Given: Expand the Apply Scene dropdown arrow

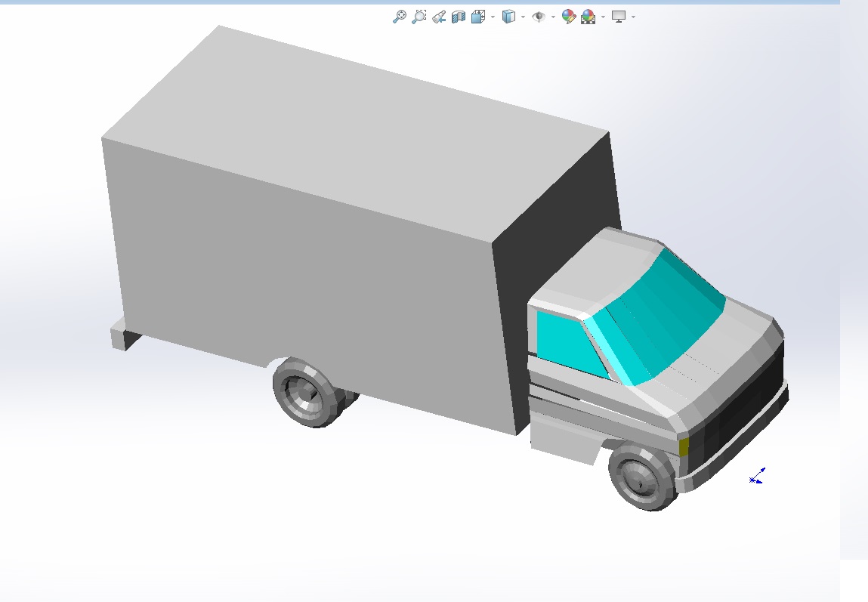Looking at the screenshot, I should [604, 17].
